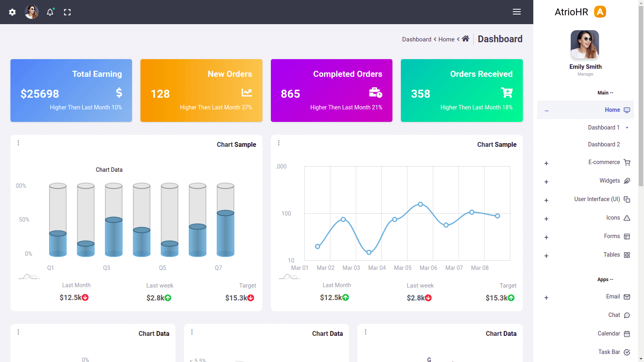Click the AtrioHR logo icon
This screenshot has width=644, height=362.
click(x=600, y=12)
